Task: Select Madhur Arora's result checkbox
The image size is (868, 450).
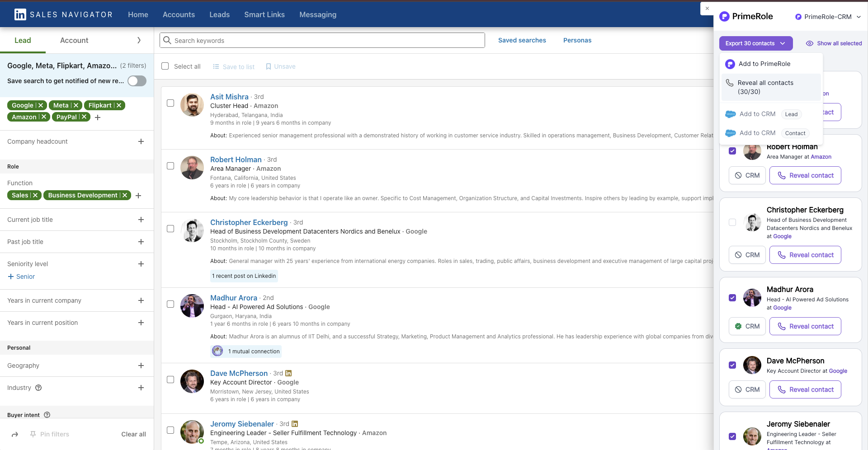Action: click(170, 304)
